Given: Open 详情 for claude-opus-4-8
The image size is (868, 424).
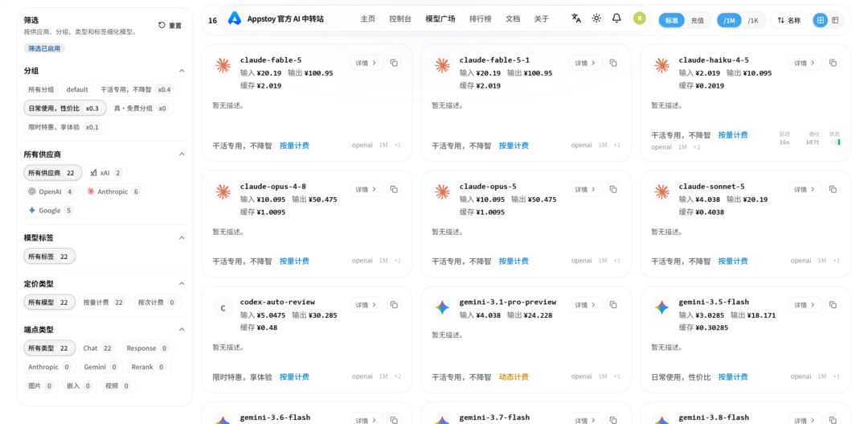Looking at the screenshot, I should tap(366, 190).
